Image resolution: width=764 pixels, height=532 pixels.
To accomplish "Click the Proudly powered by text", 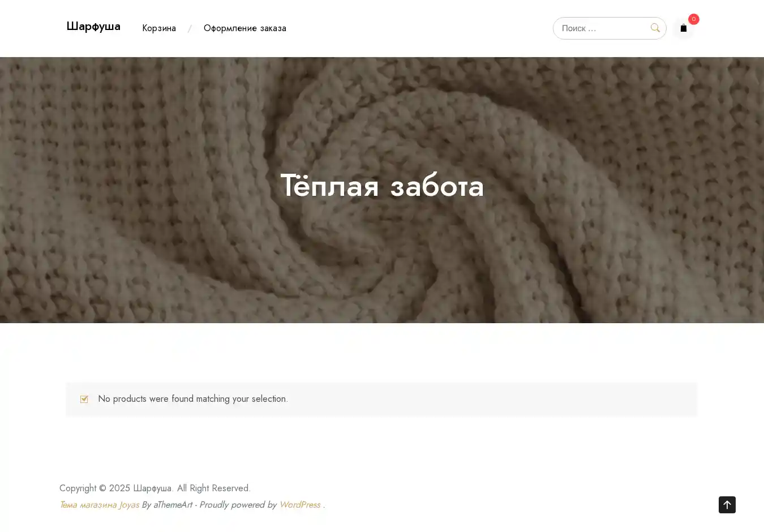I will (238, 505).
